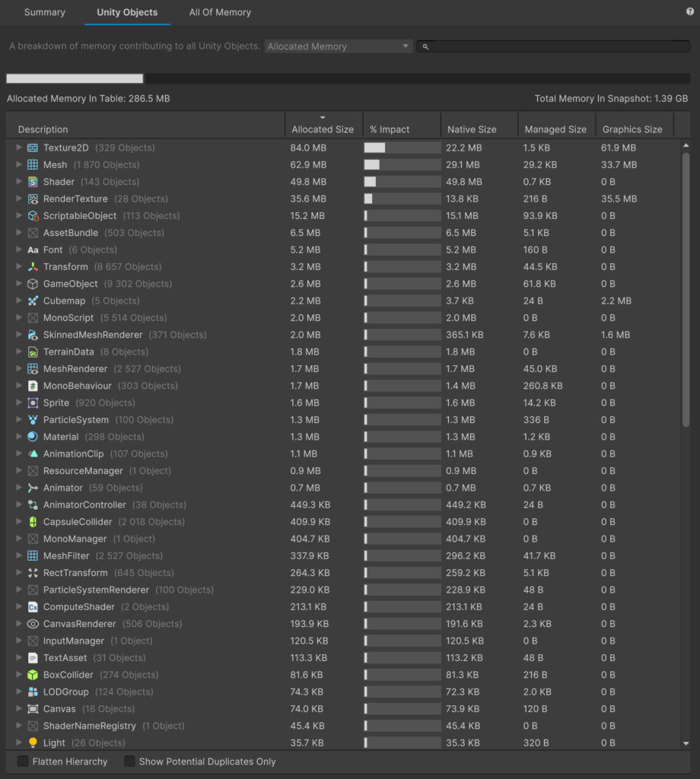Viewport: 700px width, 779px height.
Task: Click the ScriptableObject icon
Action: click(x=33, y=215)
